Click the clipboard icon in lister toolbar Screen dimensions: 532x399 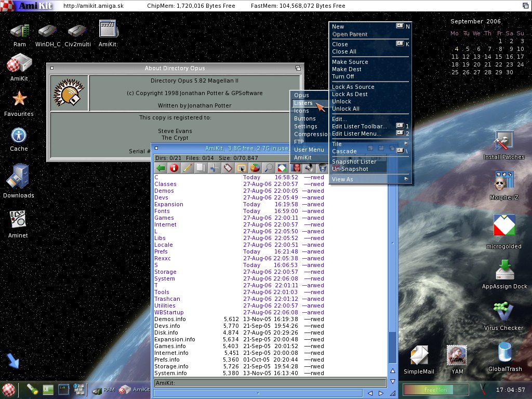(x=228, y=168)
